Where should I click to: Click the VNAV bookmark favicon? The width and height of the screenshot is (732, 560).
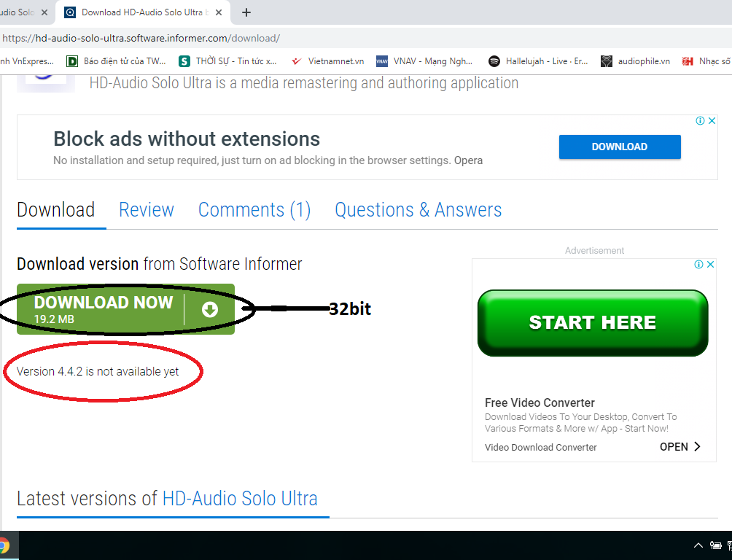tap(382, 61)
